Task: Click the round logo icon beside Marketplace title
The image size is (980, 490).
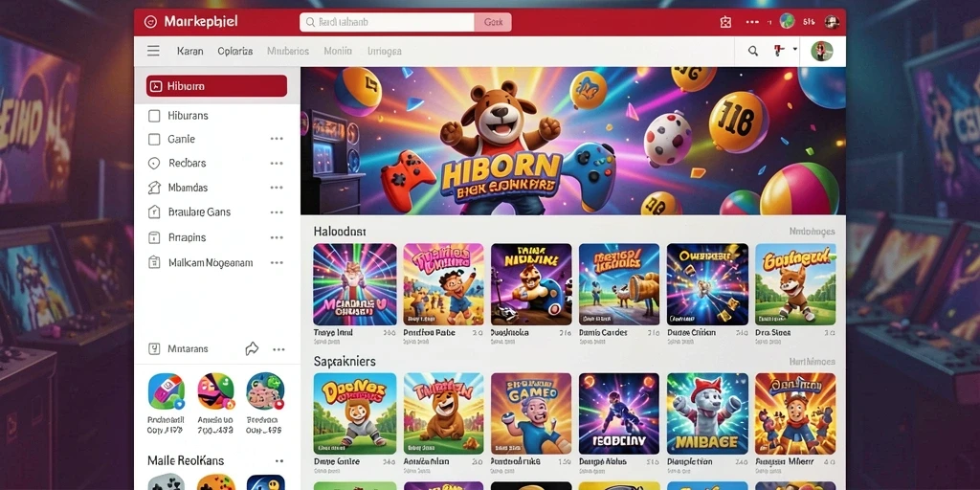Action: (x=150, y=23)
